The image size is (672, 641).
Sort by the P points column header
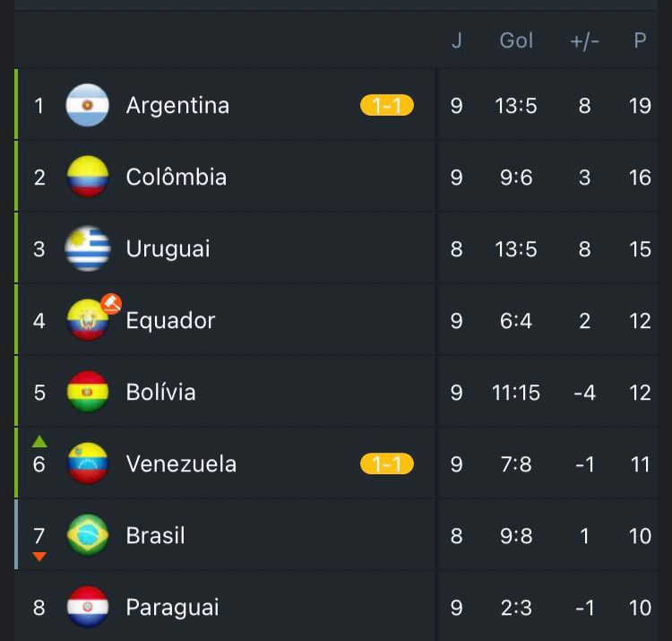640,40
